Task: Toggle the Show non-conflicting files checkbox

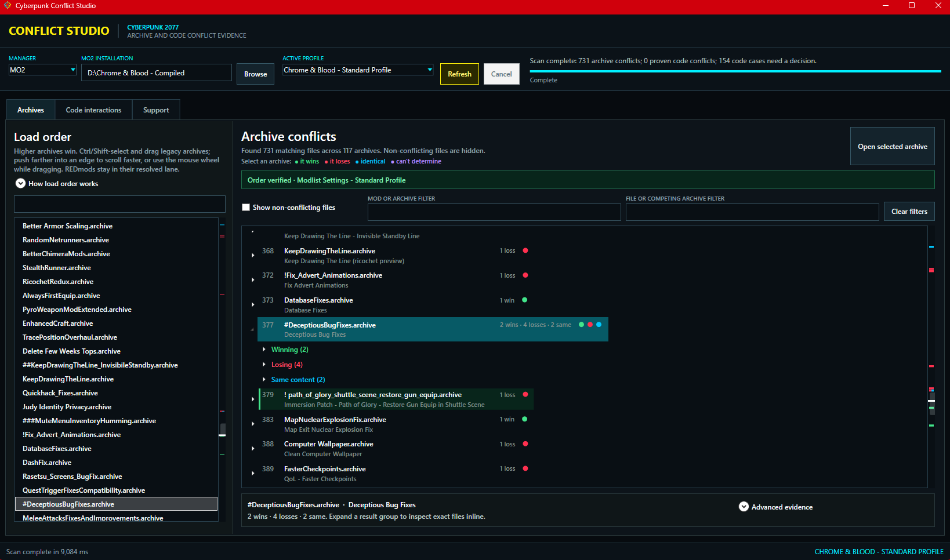Action: (x=246, y=208)
